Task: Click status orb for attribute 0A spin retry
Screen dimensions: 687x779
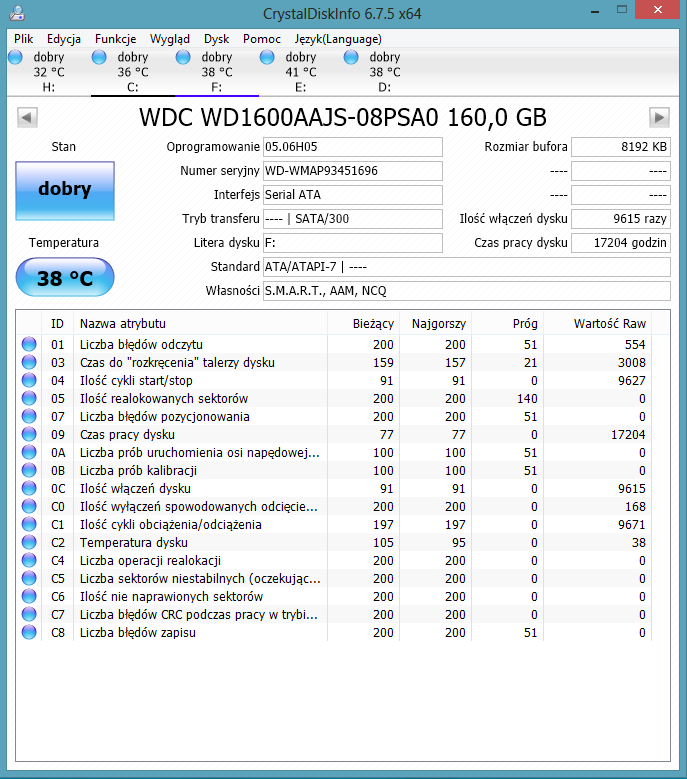Action: pos(29,452)
